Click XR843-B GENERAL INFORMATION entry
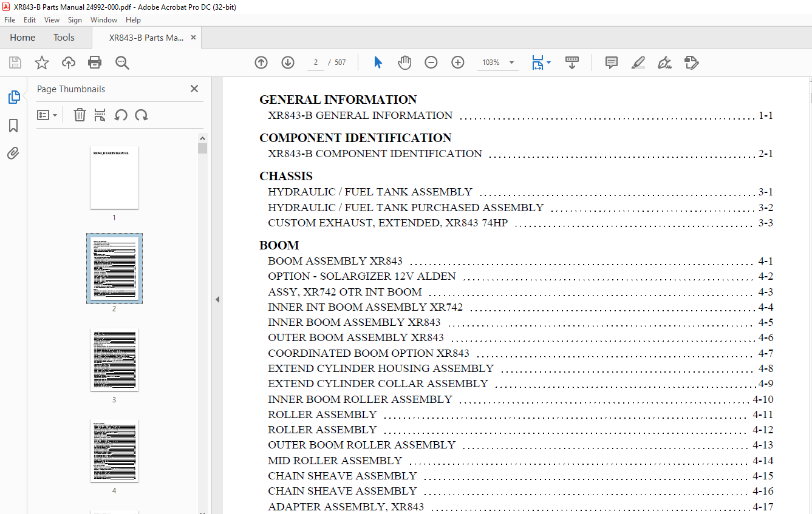 tap(360, 115)
